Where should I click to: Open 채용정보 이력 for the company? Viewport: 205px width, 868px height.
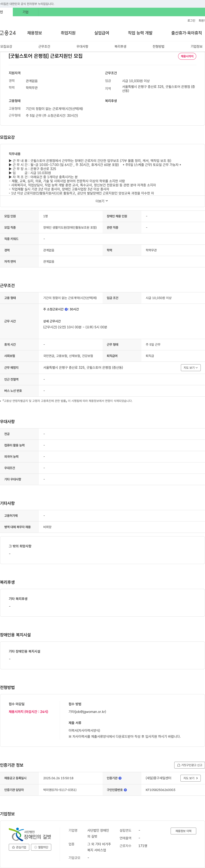coord(183,831)
